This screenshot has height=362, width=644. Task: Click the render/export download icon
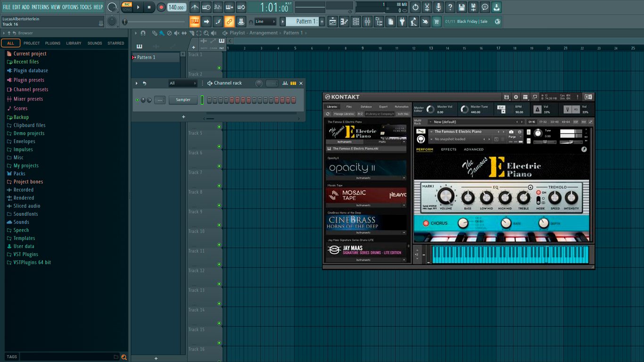[x=496, y=7]
